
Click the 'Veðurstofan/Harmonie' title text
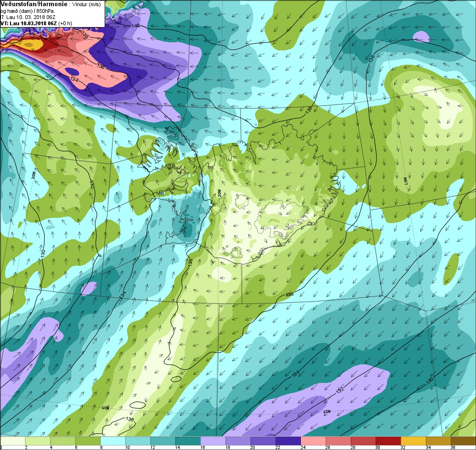click(34, 4)
